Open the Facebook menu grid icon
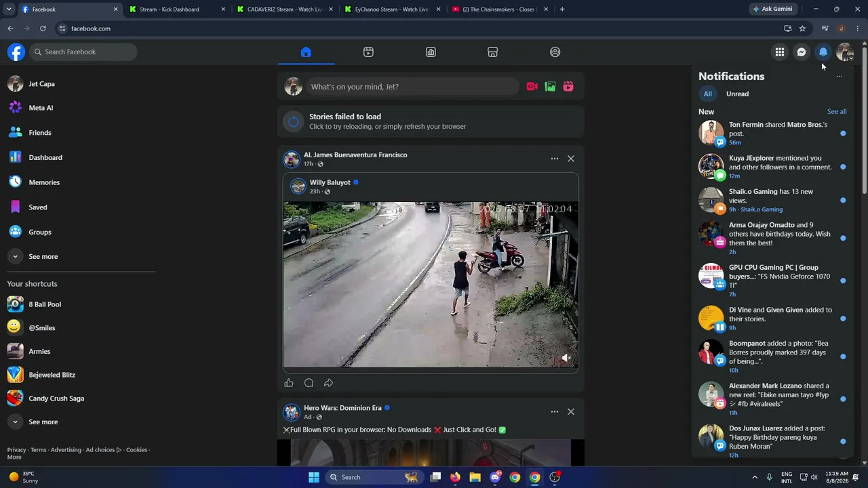This screenshot has height=488, width=868. coord(780,52)
